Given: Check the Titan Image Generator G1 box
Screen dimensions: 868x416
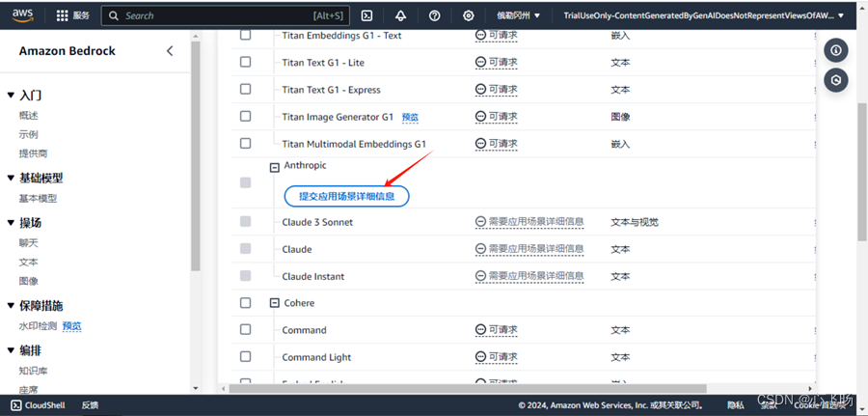Looking at the screenshot, I should pos(245,117).
